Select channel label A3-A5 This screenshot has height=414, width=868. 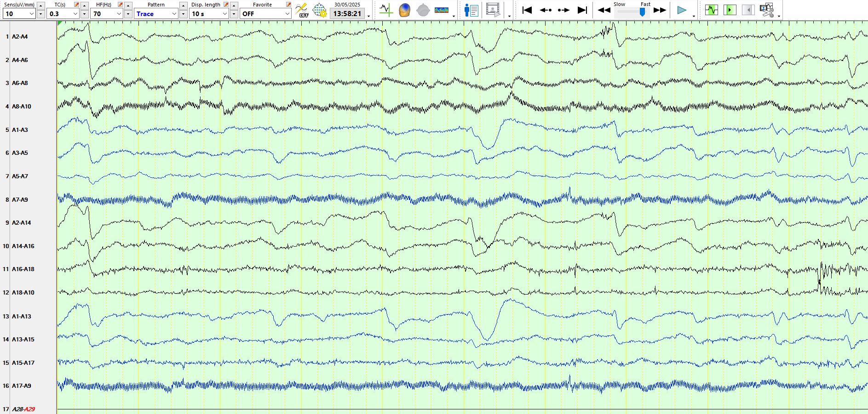[20, 153]
